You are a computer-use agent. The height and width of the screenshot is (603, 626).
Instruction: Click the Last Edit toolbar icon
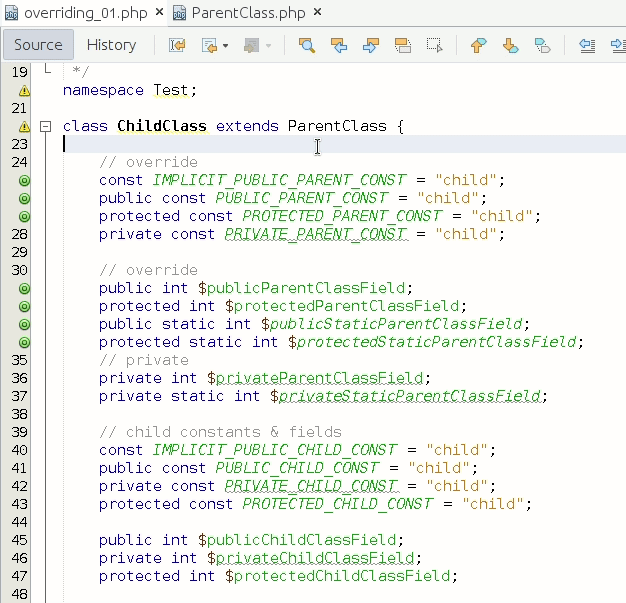[x=177, y=45]
